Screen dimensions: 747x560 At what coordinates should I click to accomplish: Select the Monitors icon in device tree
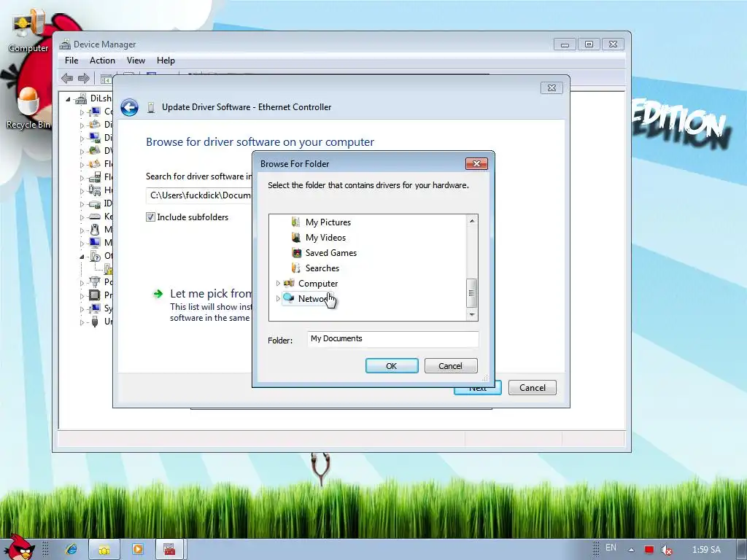pyautogui.click(x=96, y=242)
